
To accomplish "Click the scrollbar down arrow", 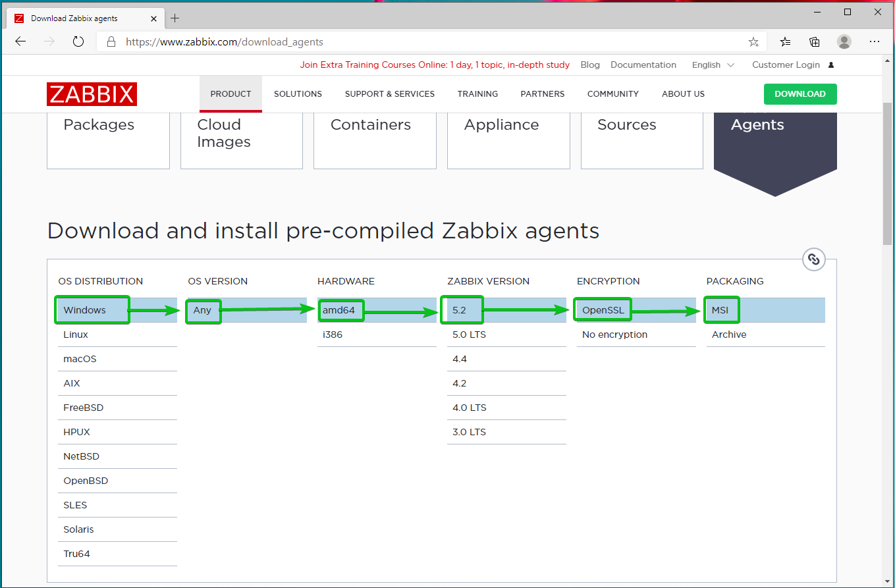I will tap(888, 581).
